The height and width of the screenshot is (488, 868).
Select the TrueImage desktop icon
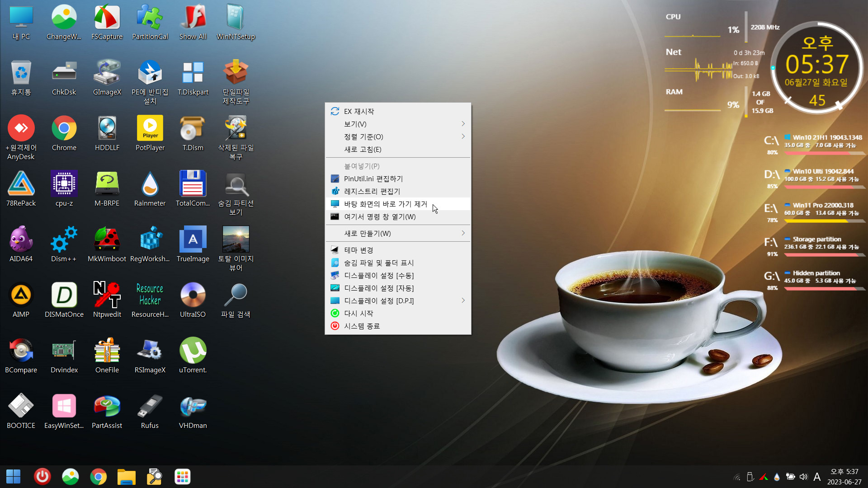(193, 245)
